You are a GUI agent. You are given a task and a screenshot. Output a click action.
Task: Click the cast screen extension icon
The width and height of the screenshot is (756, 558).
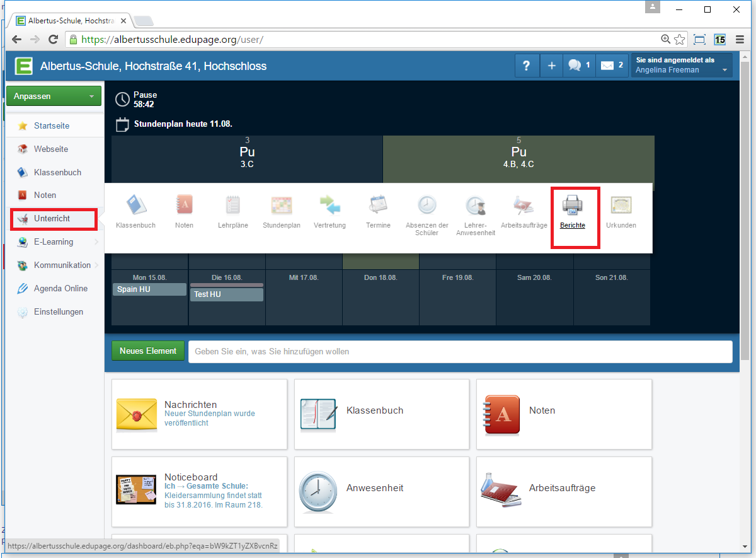click(699, 39)
